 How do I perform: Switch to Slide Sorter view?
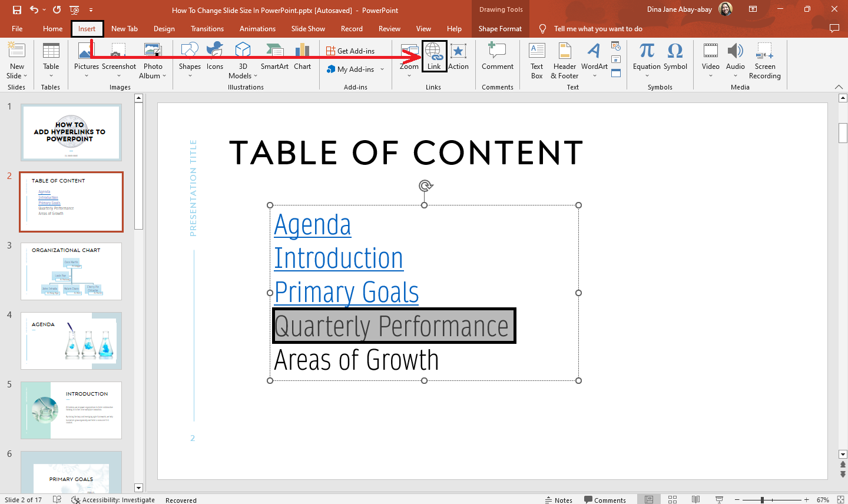click(x=673, y=500)
